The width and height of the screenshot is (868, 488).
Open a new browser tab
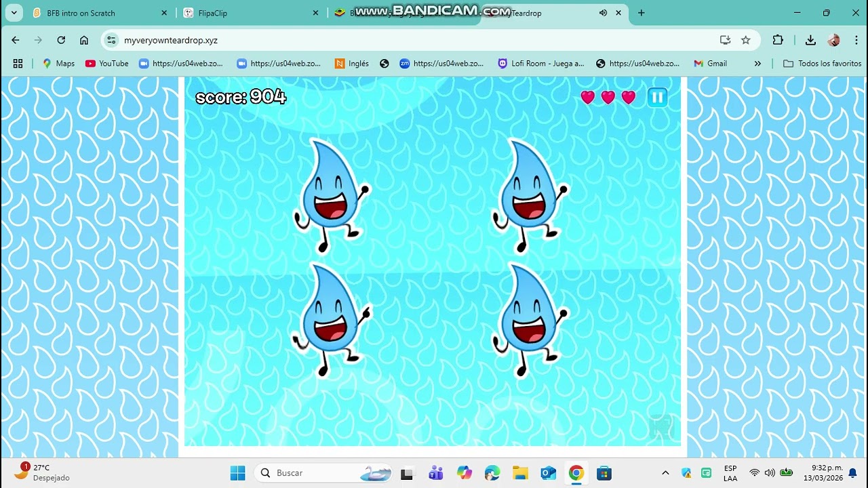[x=642, y=13]
